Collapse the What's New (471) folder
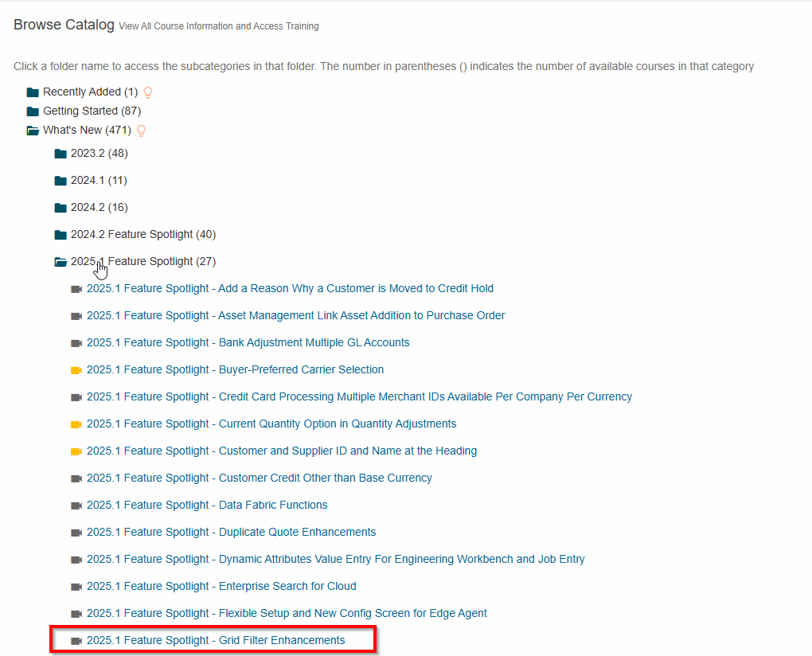812x656 pixels. point(87,130)
